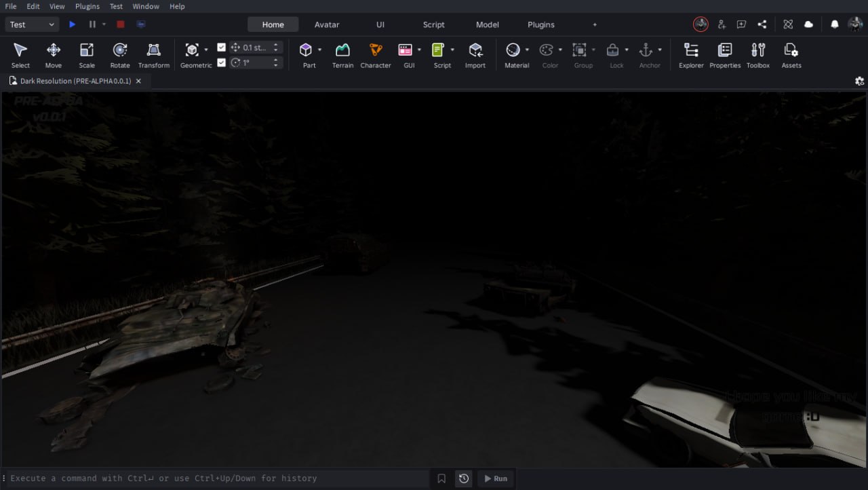Close the Dark Resolution document tab

point(138,81)
